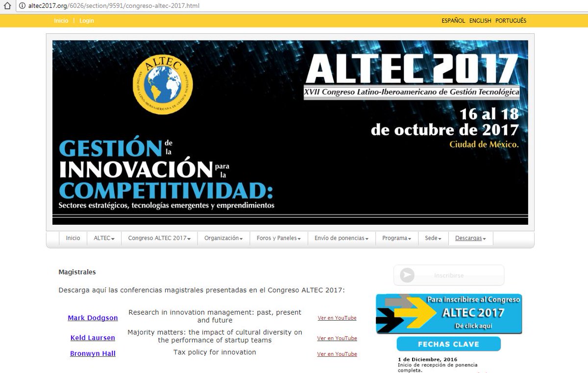Click the Tax policy for innovation title
Image resolution: width=588 pixels, height=373 pixels.
tap(215, 352)
